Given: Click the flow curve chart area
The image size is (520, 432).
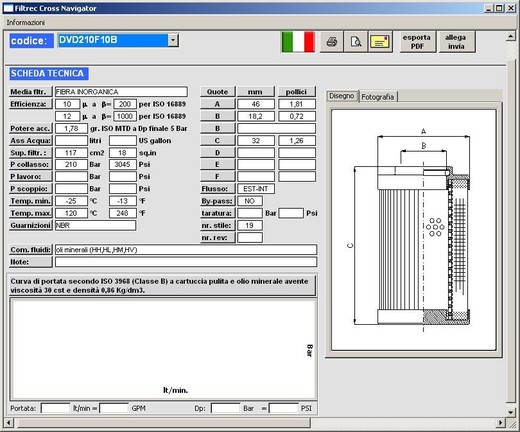Looking at the screenshot, I should pos(163,349).
